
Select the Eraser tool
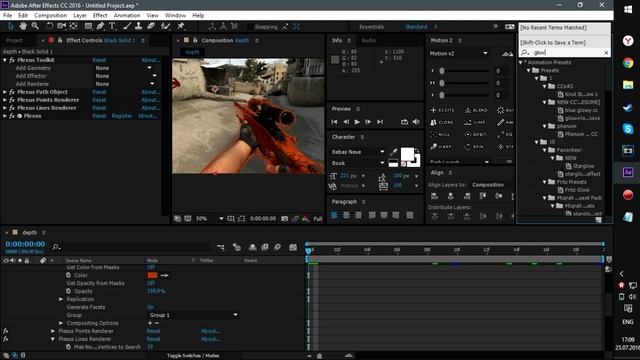coord(151,26)
